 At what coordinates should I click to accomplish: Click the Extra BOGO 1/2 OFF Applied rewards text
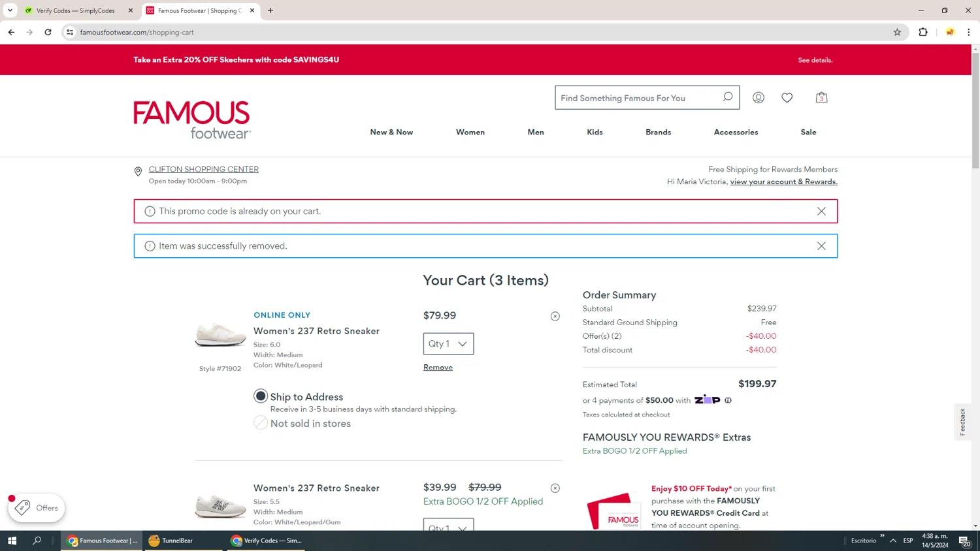pos(634,451)
